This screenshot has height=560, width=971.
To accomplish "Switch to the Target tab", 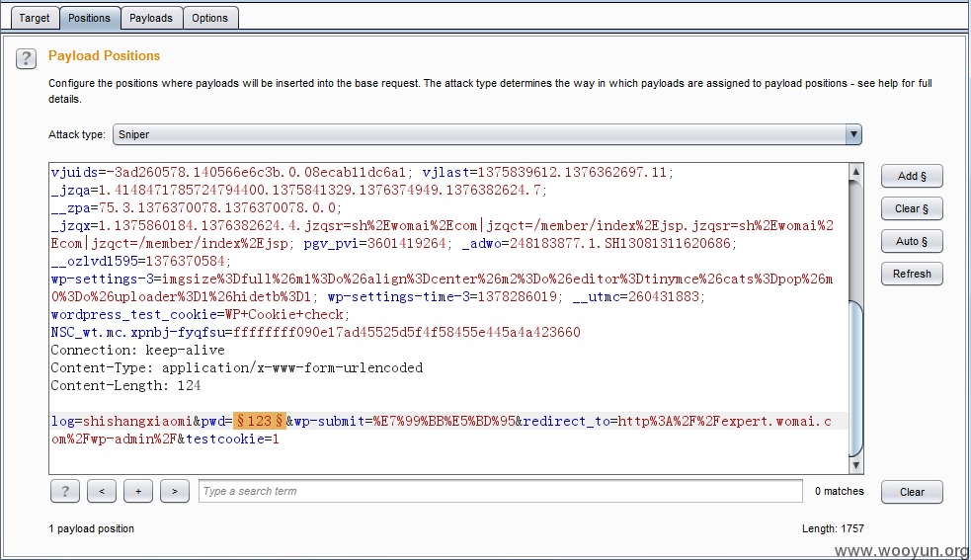I will pos(34,18).
